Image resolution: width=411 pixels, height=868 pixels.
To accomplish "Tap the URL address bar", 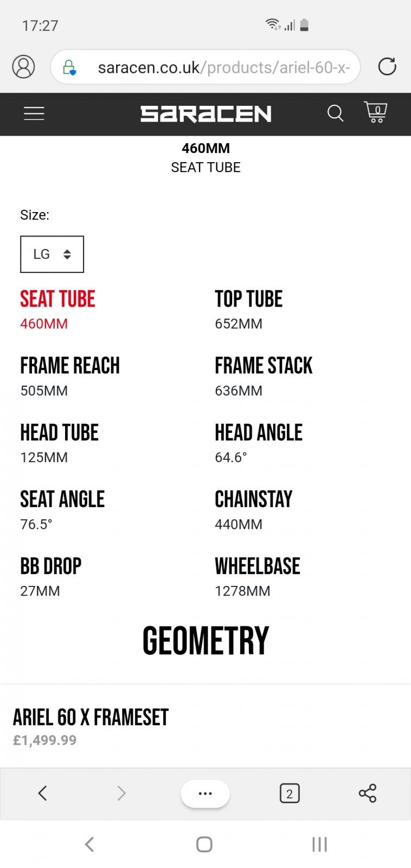I will click(x=222, y=67).
